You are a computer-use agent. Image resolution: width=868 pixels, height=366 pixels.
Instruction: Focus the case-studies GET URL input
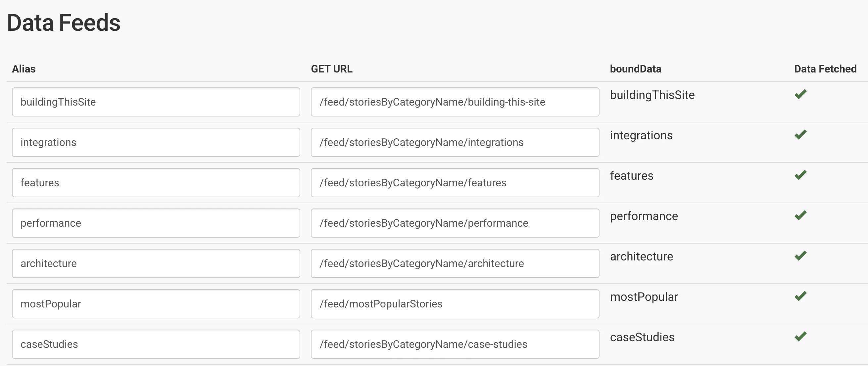point(455,344)
